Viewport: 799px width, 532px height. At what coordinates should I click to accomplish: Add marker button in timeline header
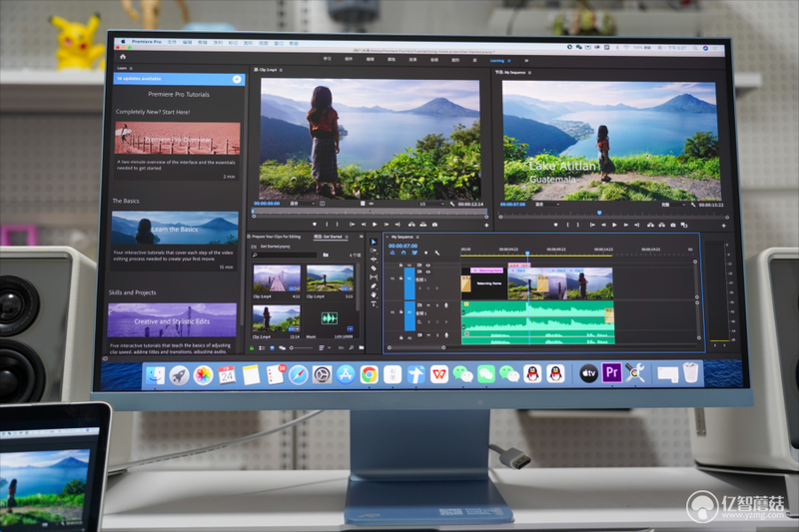[426, 253]
